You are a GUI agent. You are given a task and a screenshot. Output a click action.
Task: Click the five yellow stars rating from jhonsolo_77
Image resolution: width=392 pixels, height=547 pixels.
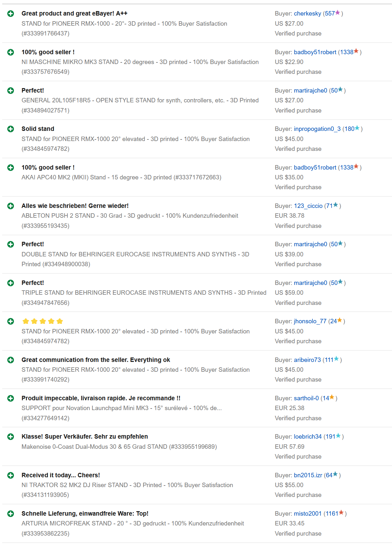pyautogui.click(x=43, y=321)
